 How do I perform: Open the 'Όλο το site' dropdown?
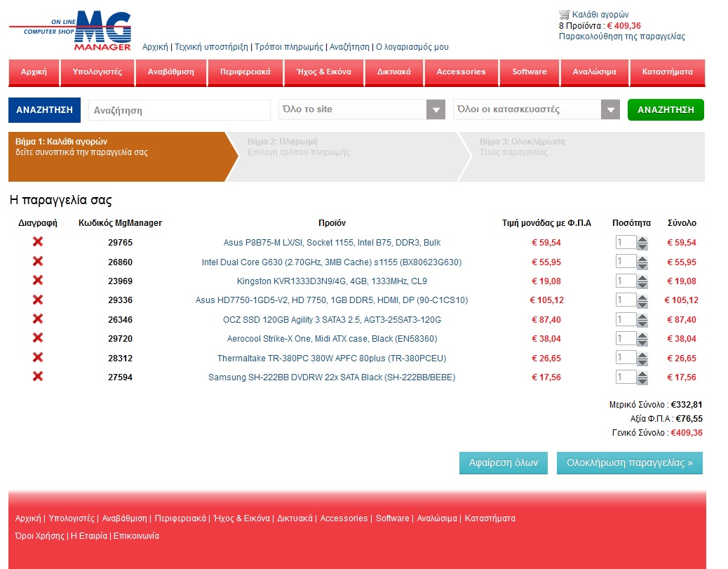[x=362, y=109]
